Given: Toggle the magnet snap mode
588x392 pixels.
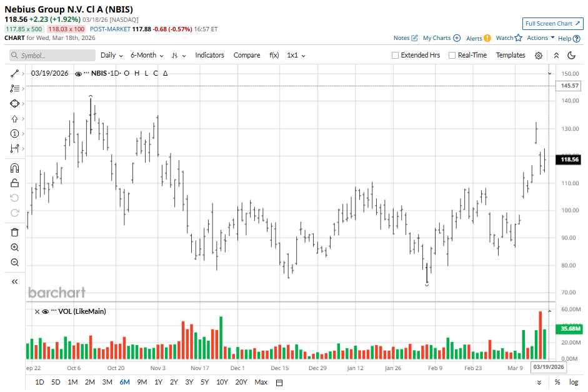Looking at the screenshot, I should tap(14, 168).
